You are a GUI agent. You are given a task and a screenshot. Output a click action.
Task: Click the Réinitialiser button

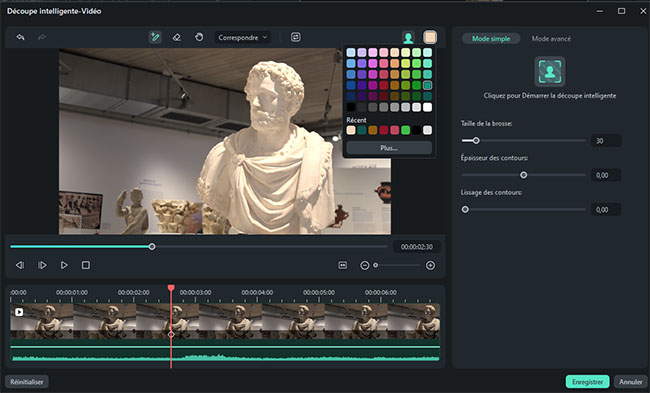point(27,382)
